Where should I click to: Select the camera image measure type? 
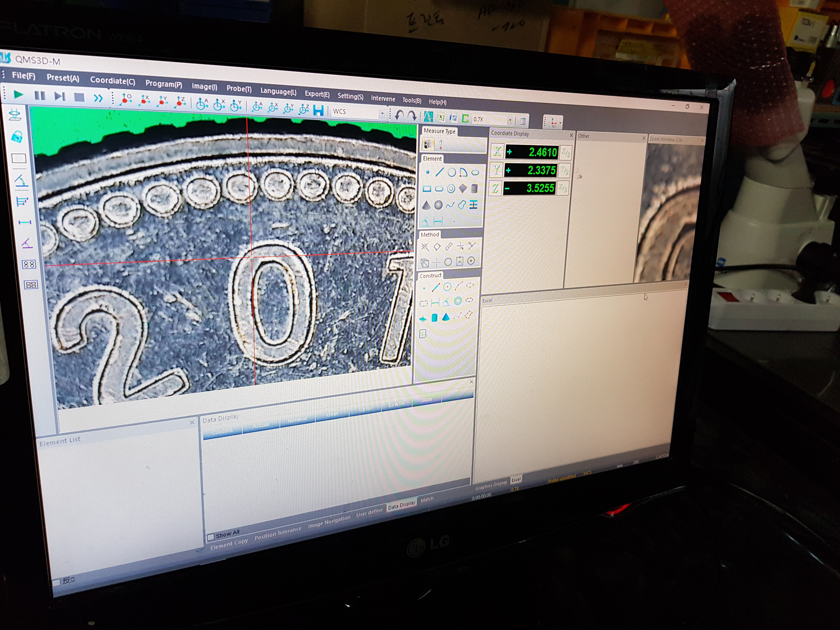(428, 144)
